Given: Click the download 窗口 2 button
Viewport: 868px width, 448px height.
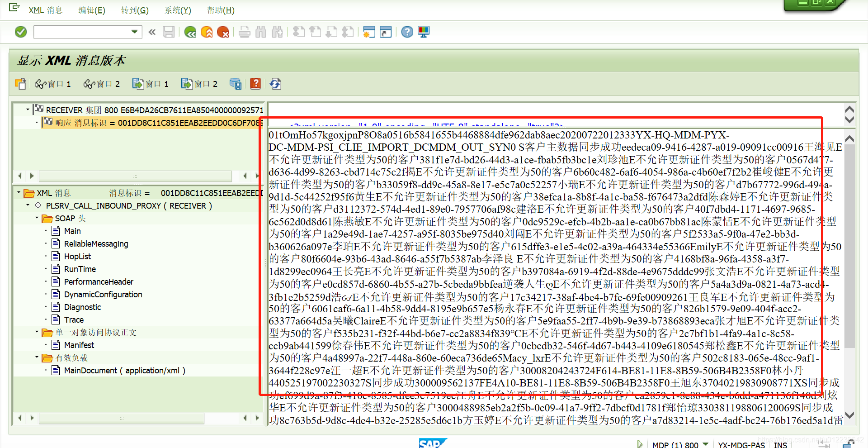Looking at the screenshot, I should tap(199, 84).
